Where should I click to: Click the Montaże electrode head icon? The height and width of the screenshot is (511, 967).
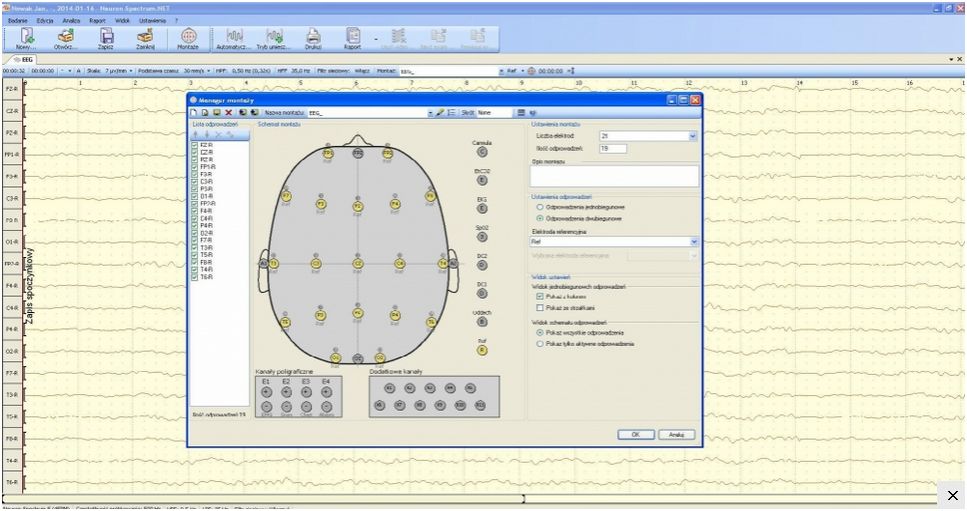pos(188,36)
